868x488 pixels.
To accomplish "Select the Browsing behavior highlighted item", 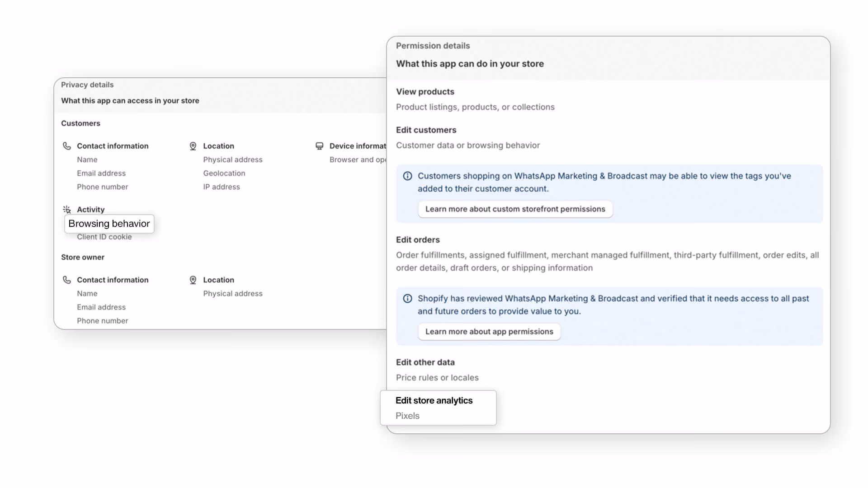I will pyautogui.click(x=109, y=224).
